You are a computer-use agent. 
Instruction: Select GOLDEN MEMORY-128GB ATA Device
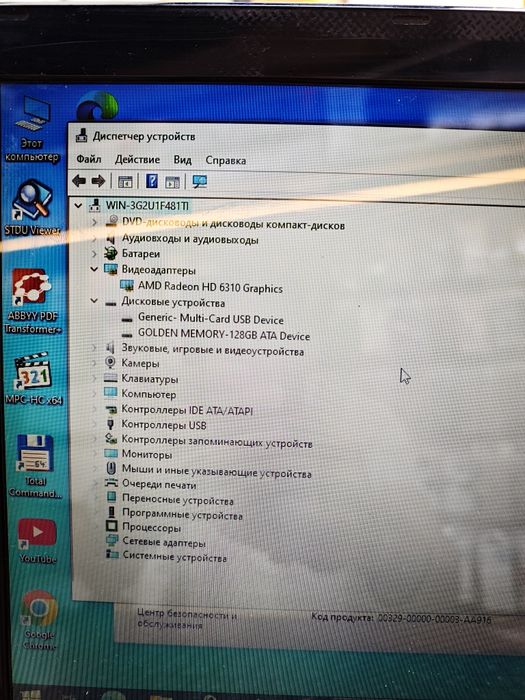[224, 334]
